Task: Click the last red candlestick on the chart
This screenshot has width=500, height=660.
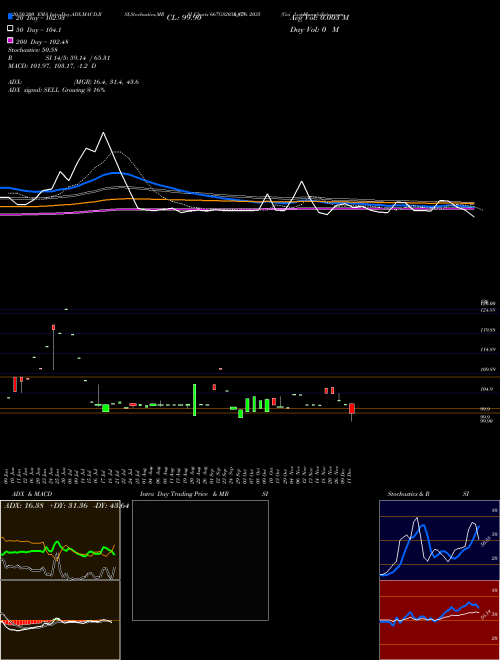Action: pos(352,408)
